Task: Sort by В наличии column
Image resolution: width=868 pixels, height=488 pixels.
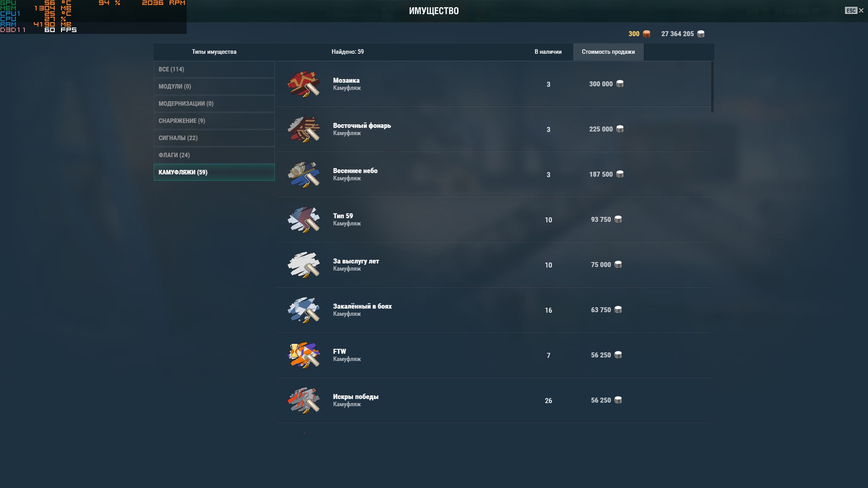Action: pyautogui.click(x=548, y=52)
